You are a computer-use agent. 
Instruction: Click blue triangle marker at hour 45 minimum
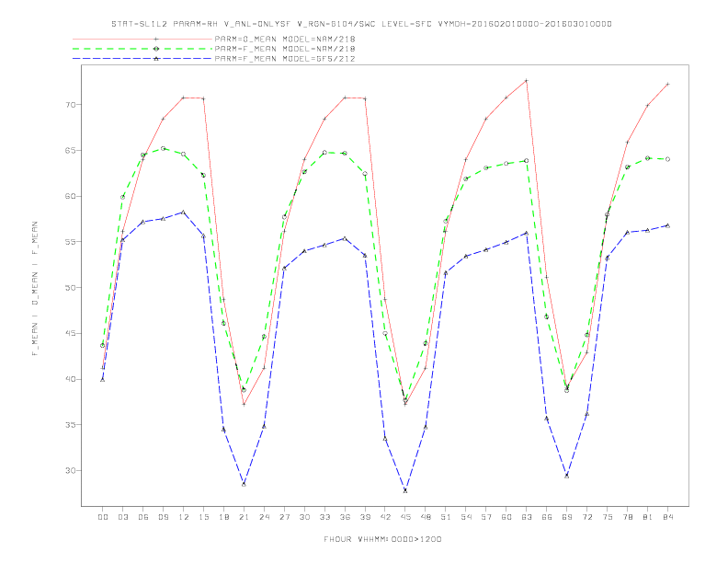[x=405, y=490]
